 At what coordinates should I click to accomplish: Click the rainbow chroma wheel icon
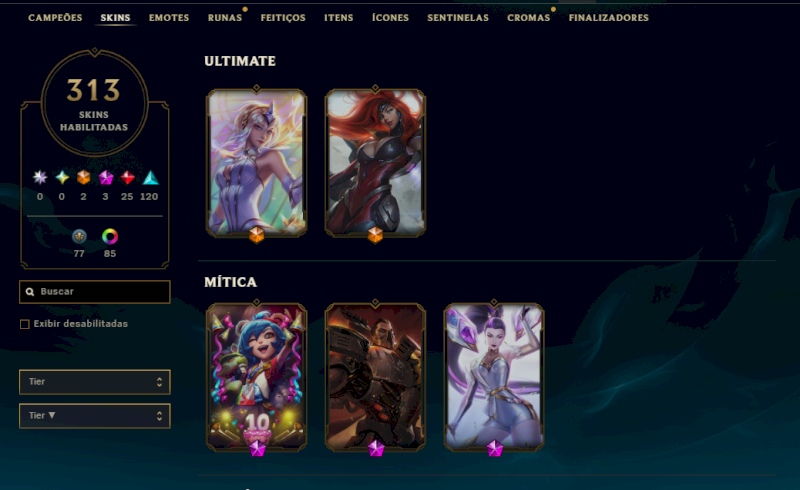(x=110, y=236)
